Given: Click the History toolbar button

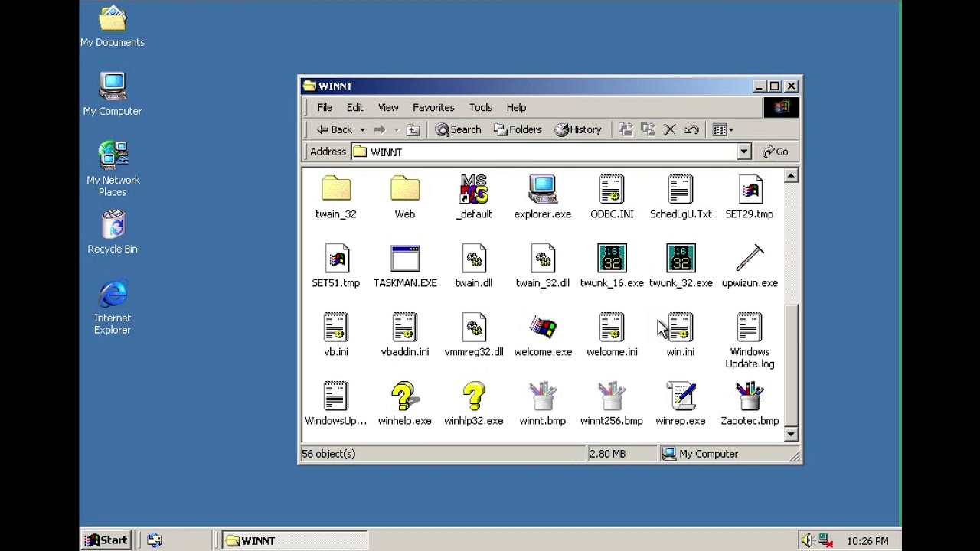Looking at the screenshot, I should [x=578, y=129].
